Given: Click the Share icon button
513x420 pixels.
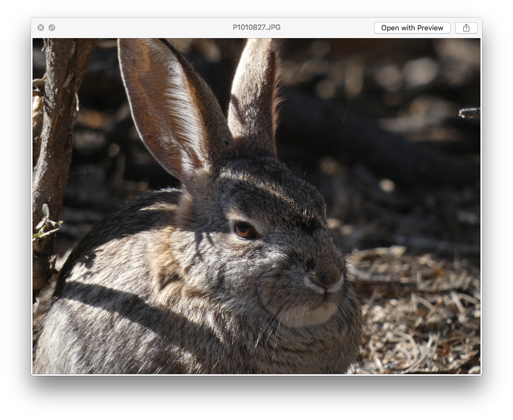Looking at the screenshot, I should click(466, 28).
